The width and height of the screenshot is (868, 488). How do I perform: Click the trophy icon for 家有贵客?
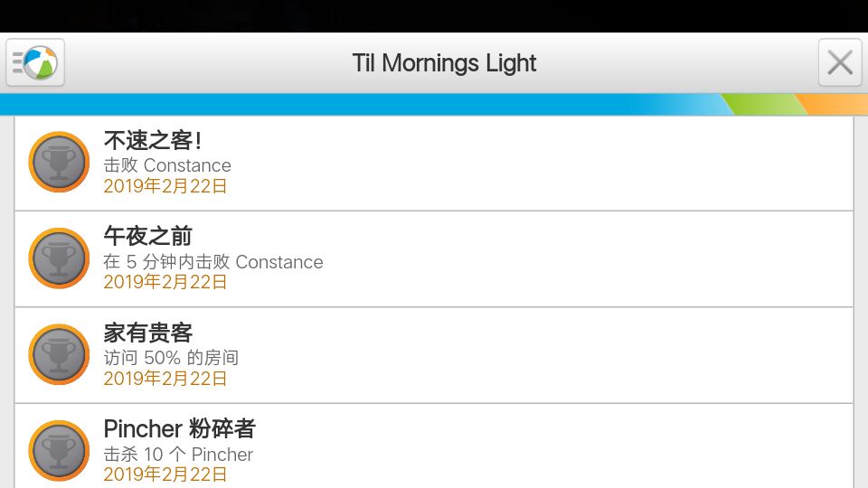click(59, 355)
